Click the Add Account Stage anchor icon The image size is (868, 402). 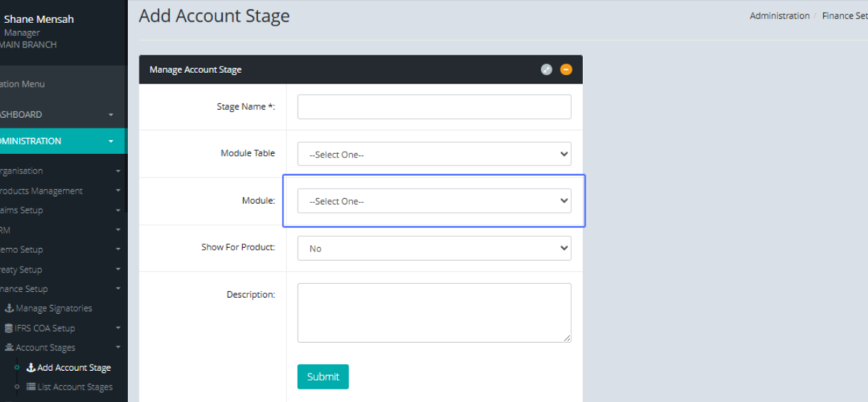coord(31,368)
